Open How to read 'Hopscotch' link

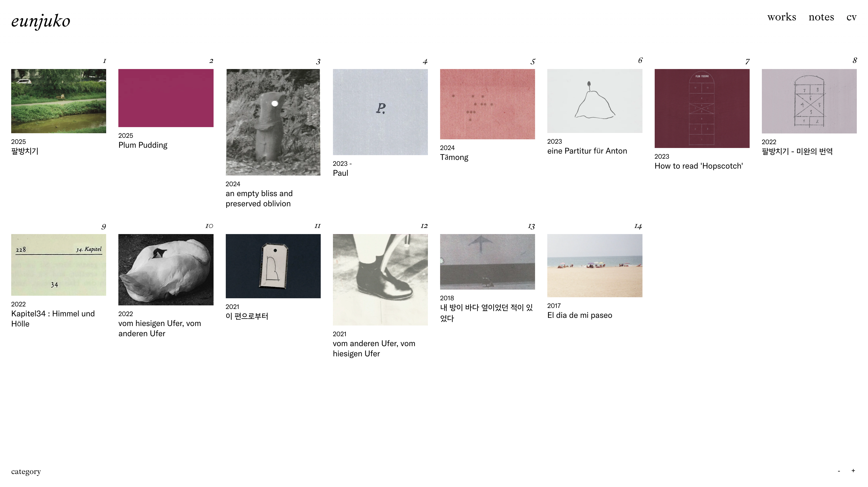click(698, 166)
